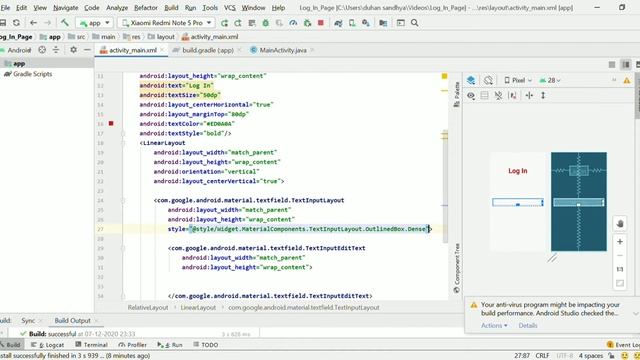
Task: Click the Clear Constraints icon in preview toolbar
Action: click(x=513, y=96)
